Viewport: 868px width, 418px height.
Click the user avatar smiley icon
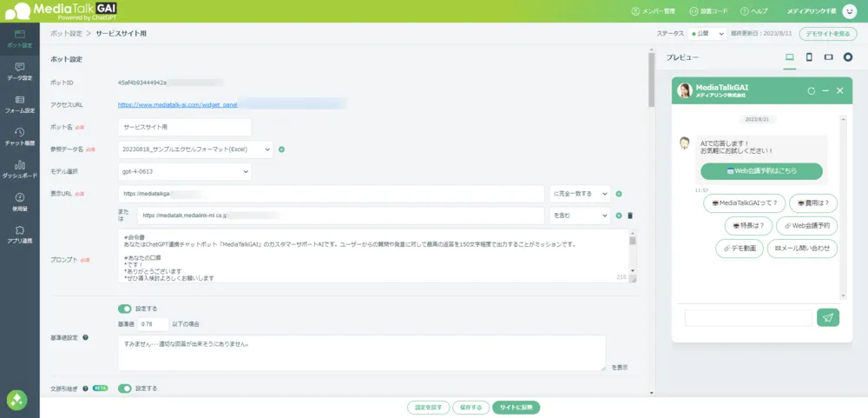pos(849,11)
